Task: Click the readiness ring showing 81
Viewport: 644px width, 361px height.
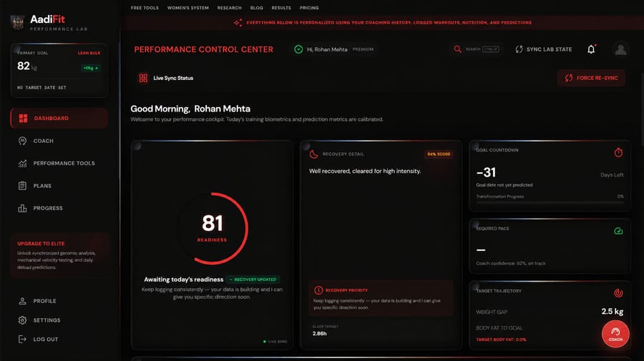Action: 213,228
